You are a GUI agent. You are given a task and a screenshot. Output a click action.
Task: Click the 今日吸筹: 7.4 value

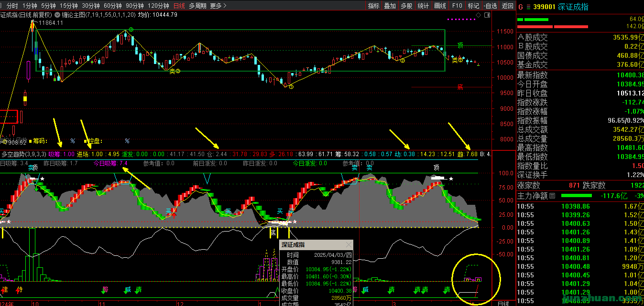pos(110,163)
